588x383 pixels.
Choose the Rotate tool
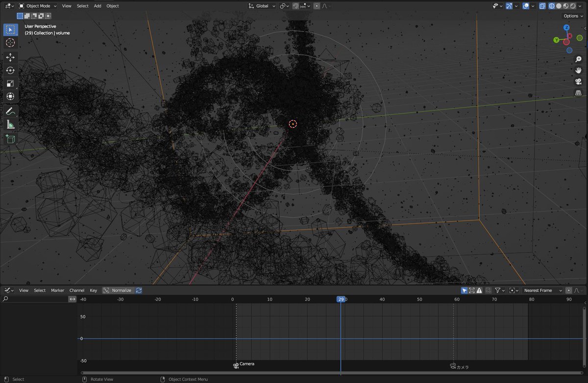point(10,70)
